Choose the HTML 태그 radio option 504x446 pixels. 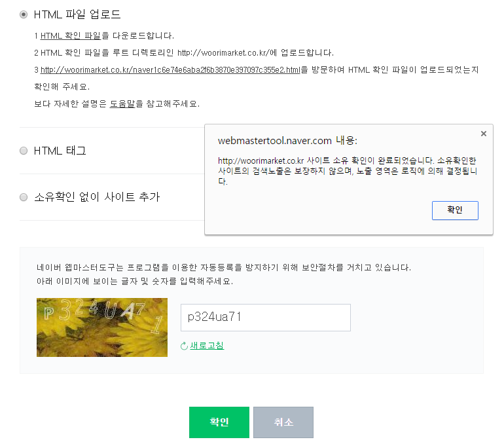[x=24, y=151]
